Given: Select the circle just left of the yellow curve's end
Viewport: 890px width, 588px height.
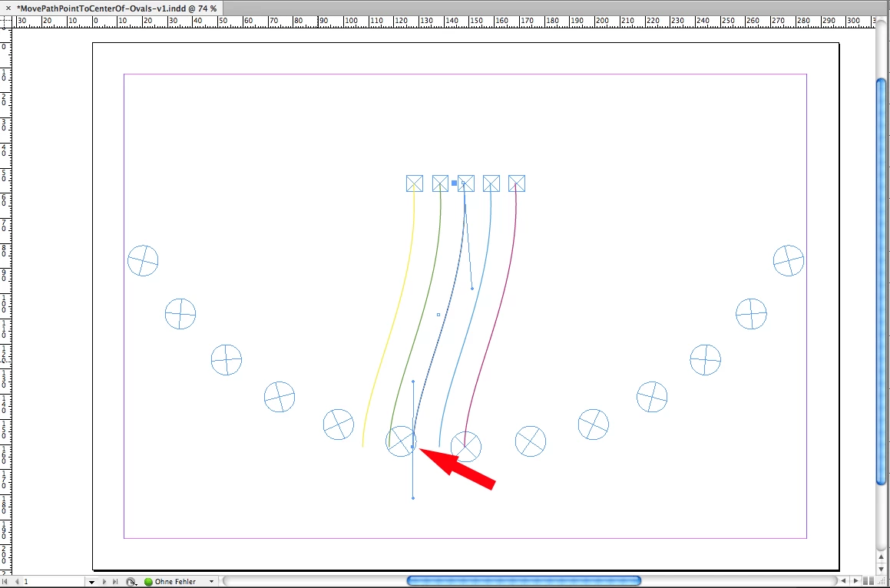Looking at the screenshot, I should click(339, 424).
